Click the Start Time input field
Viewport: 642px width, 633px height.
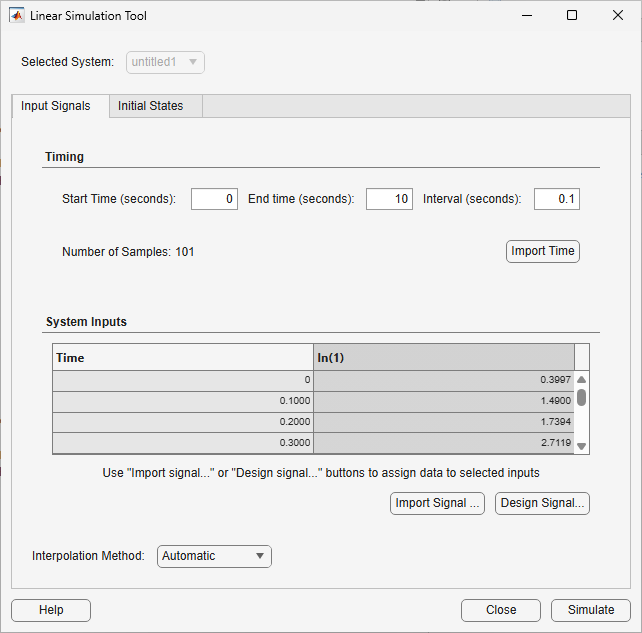[x=214, y=199]
